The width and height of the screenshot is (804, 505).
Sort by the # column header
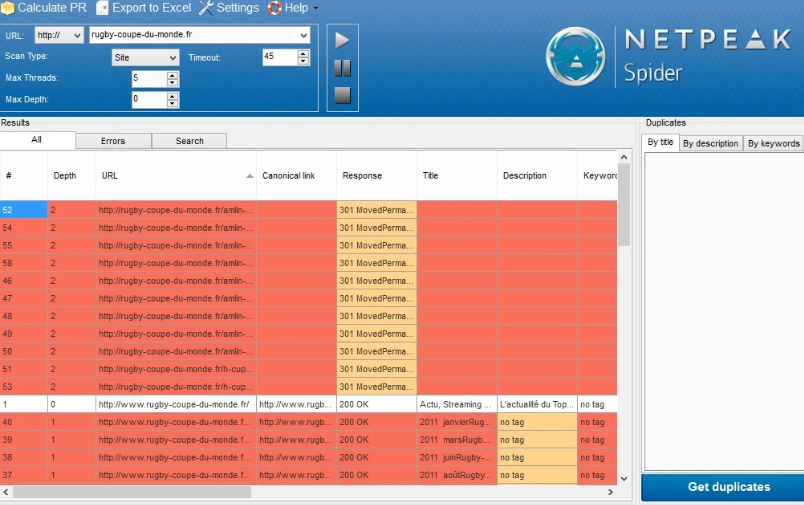pos(24,175)
